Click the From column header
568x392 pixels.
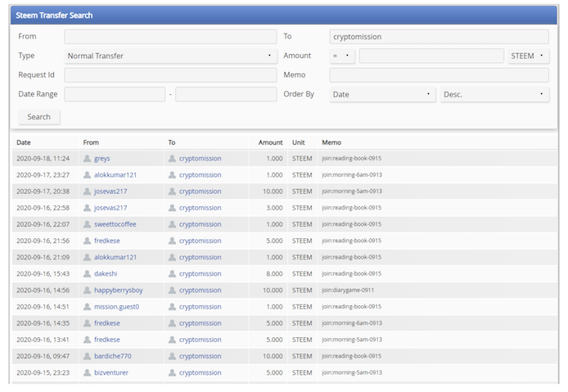tap(91, 142)
